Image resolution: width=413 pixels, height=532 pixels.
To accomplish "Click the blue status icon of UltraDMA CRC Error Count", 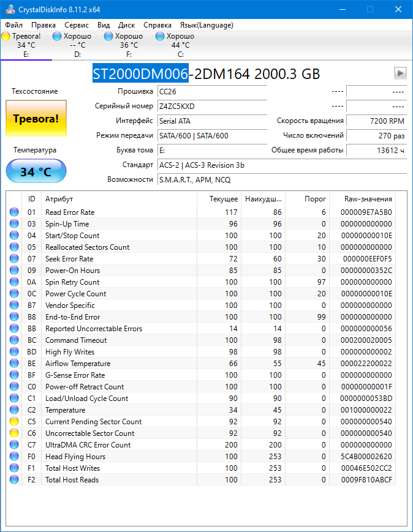I will [x=14, y=444].
